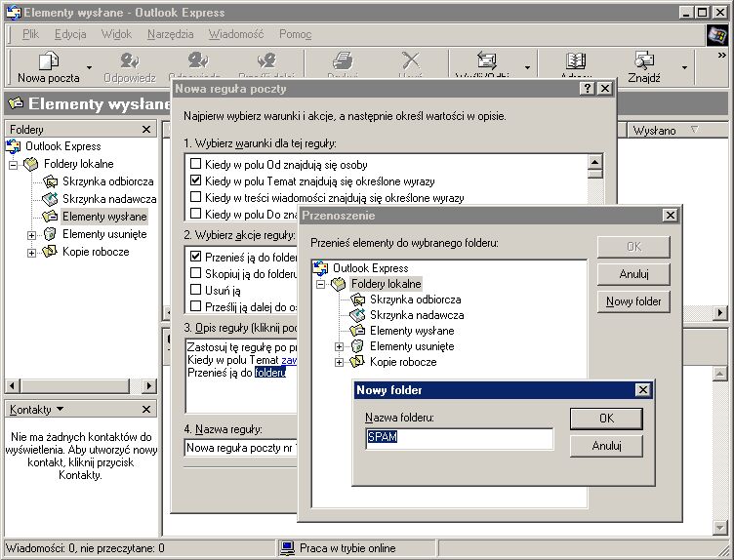Viewport: 734px width, 560px height.
Task: Open the Znajdź dropdown arrow
Action: coord(685,67)
